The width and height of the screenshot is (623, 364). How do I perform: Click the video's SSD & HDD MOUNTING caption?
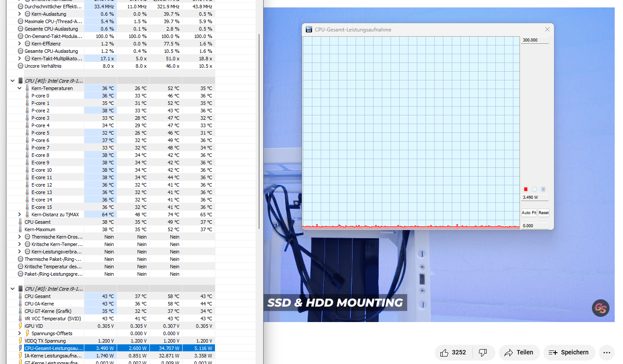[335, 303]
